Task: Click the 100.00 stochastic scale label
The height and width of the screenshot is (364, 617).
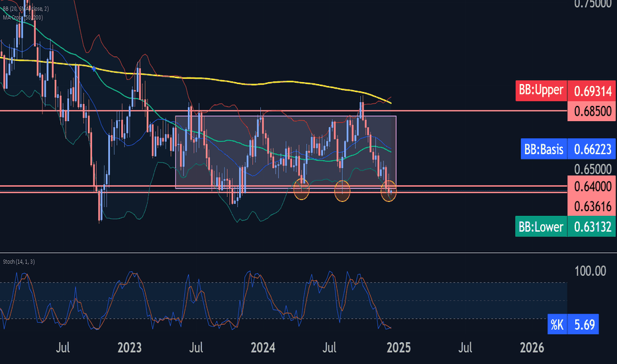Action: coord(590,271)
